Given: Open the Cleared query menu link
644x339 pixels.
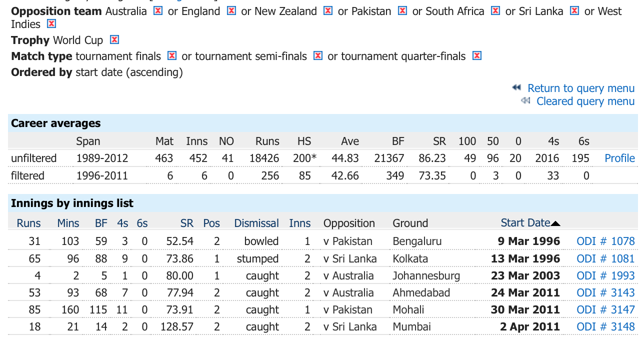Looking at the screenshot, I should (x=585, y=101).
